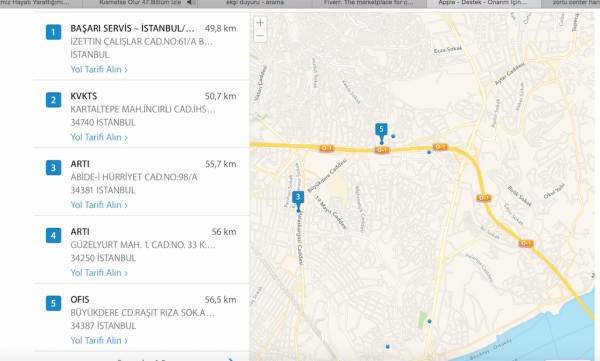Get directions to ARTI on Abide-i Hürriyet
This screenshot has width=600, height=361.
(x=99, y=205)
